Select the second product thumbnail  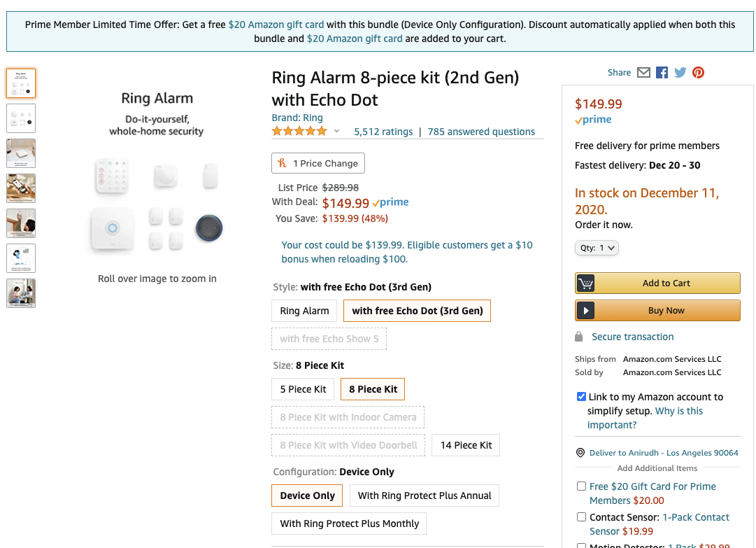20,118
